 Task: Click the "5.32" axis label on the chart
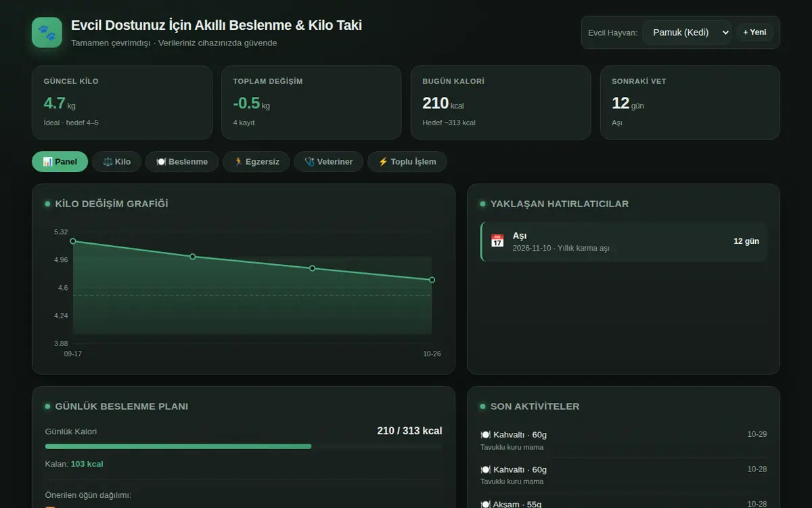(x=61, y=232)
